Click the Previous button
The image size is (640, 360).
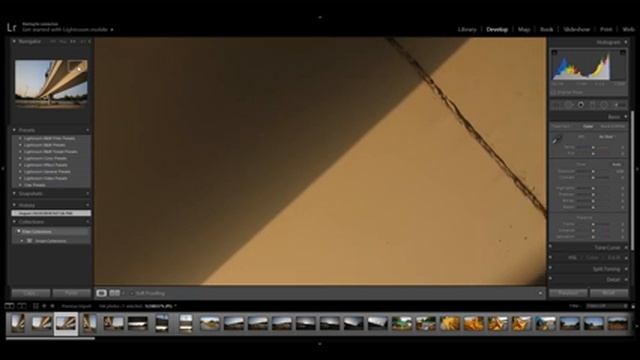click(568, 293)
